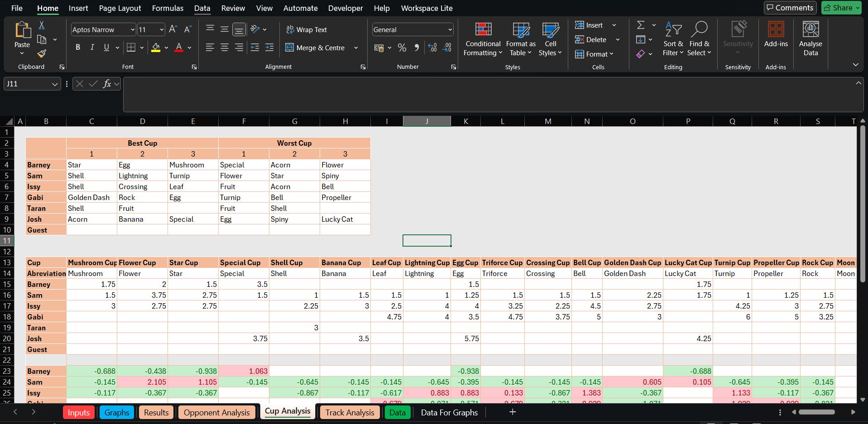This screenshot has width=868, height=424.
Task: Toggle bold formatting
Action: 77,47
